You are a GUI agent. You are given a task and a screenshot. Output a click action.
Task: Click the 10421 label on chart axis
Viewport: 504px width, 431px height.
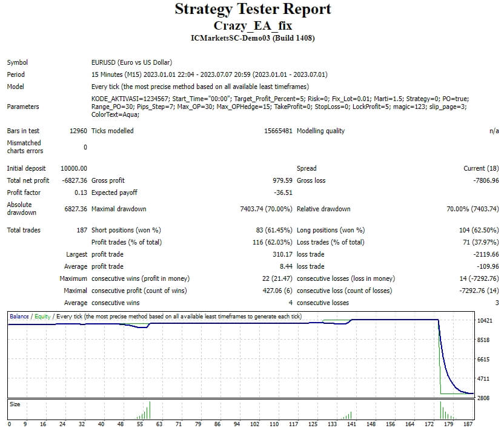[485, 320]
